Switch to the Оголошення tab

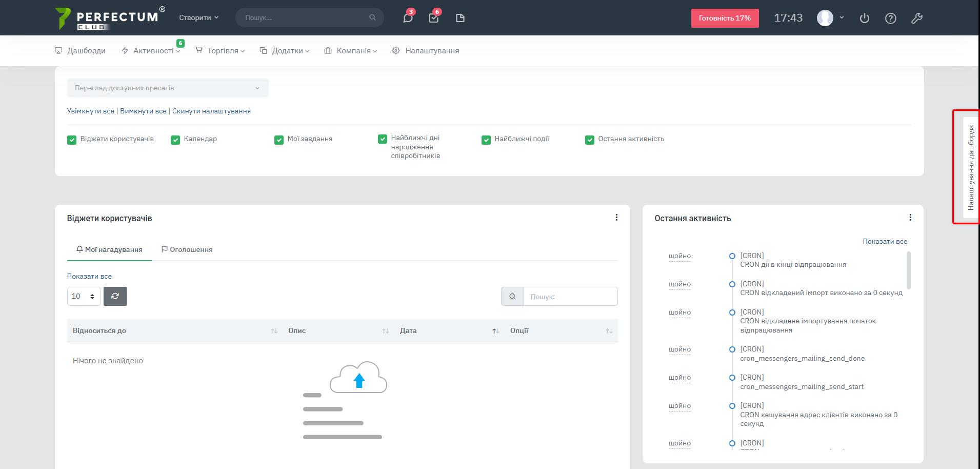(187, 249)
